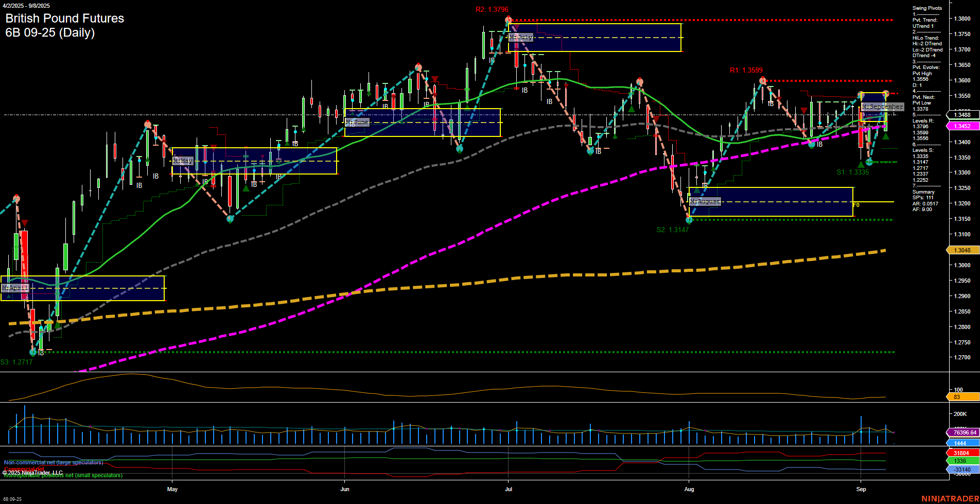The image size is (980, 504).
Task: Toggle the Non-commercial net legend series
Action: click(x=53, y=462)
